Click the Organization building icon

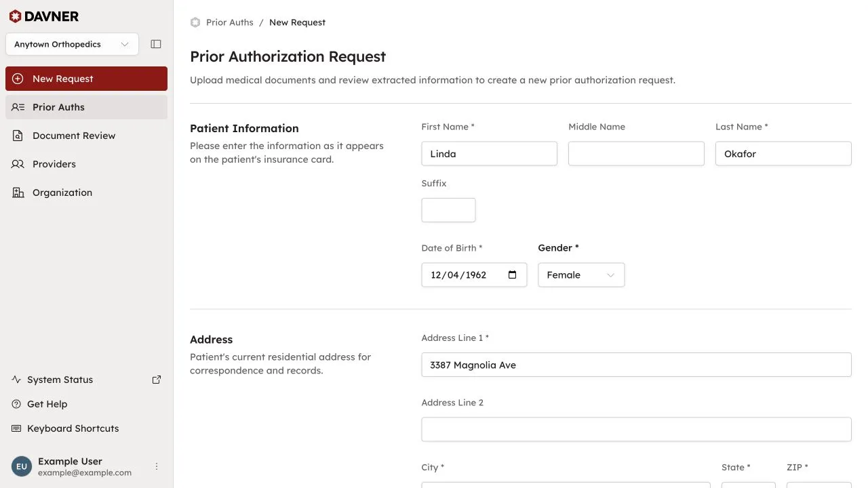18,192
